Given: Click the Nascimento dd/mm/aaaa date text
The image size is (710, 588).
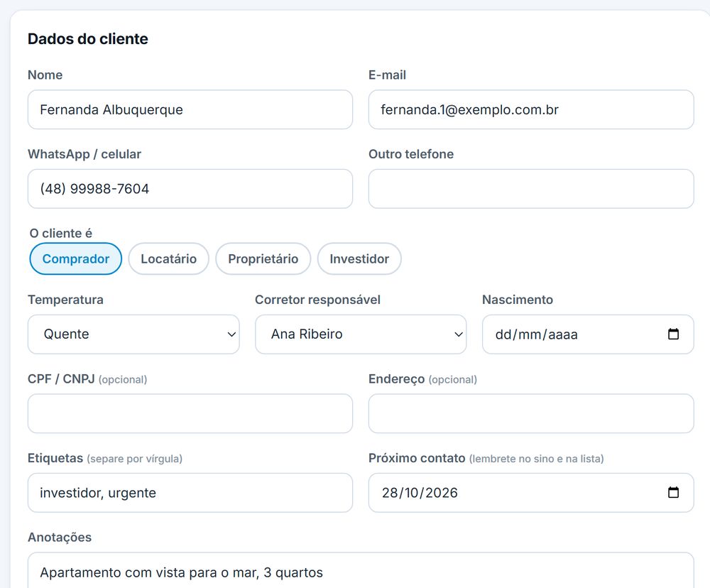Looking at the screenshot, I should point(537,334).
